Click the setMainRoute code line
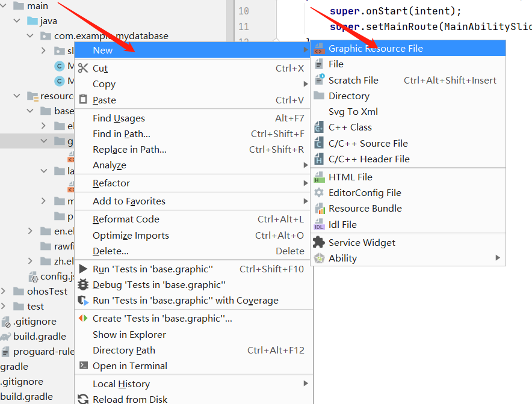 431,27
